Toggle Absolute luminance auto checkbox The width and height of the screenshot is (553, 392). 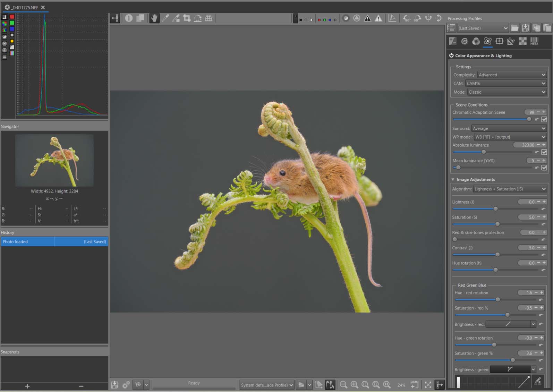(x=544, y=152)
